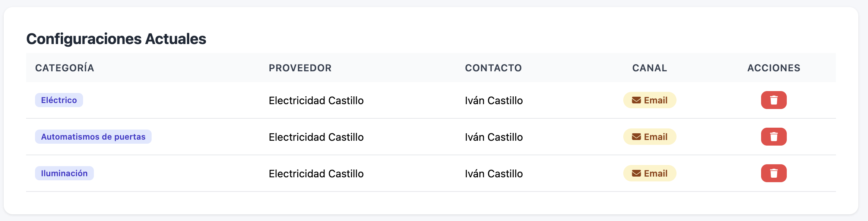Image resolution: width=868 pixels, height=221 pixels.
Task: Open the Categoría column header
Action: (64, 68)
